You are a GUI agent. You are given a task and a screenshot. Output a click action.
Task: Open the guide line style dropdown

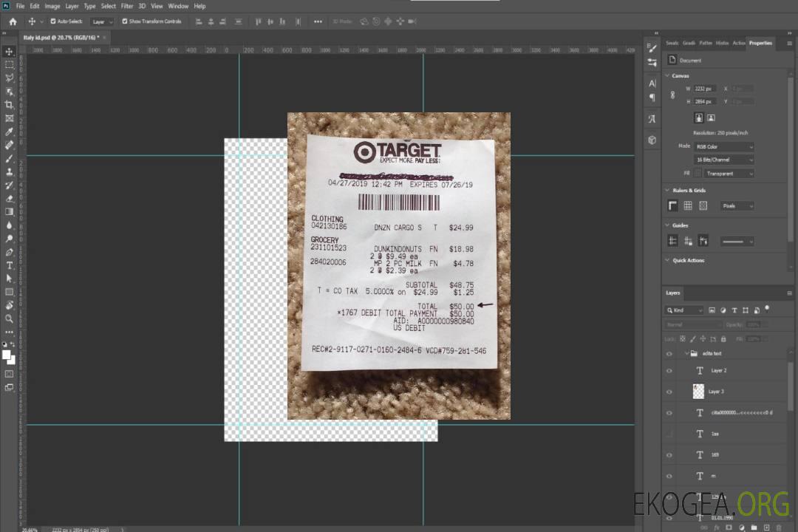tap(737, 242)
